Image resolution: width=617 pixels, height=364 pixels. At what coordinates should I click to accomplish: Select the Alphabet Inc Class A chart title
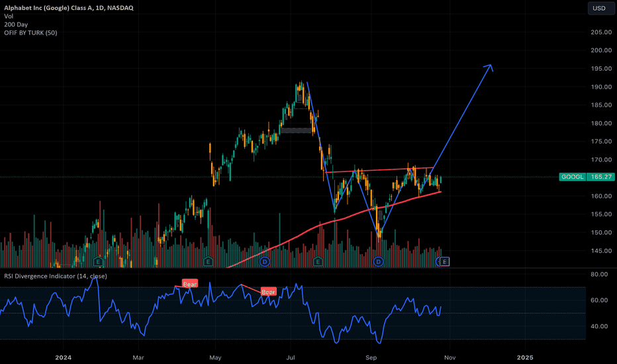(69, 8)
